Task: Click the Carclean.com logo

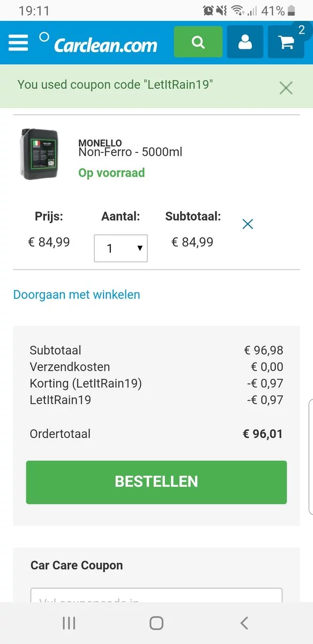Action: pyautogui.click(x=99, y=43)
